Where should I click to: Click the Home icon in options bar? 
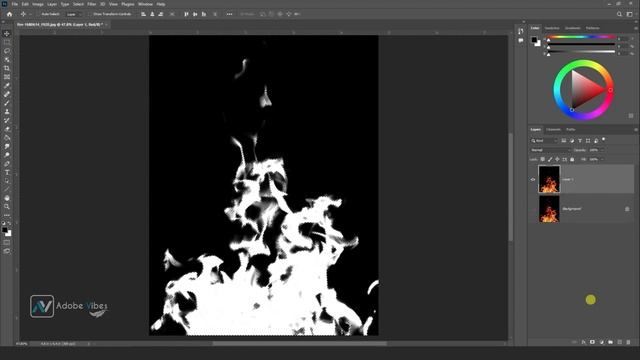9,14
